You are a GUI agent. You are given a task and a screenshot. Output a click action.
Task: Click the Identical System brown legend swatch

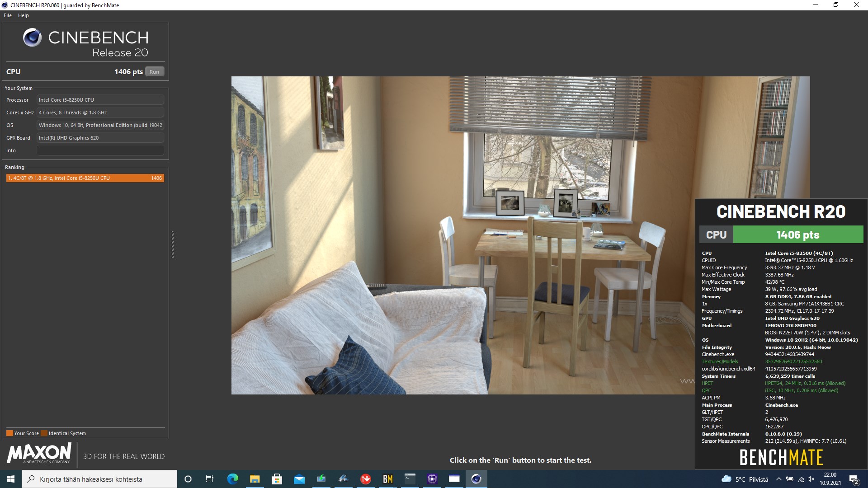point(44,433)
